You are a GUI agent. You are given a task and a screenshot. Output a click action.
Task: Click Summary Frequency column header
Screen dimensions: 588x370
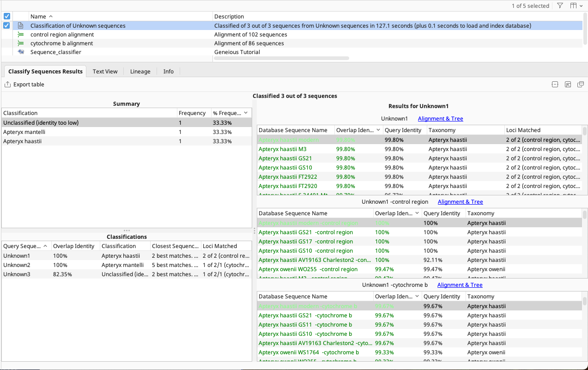194,113
